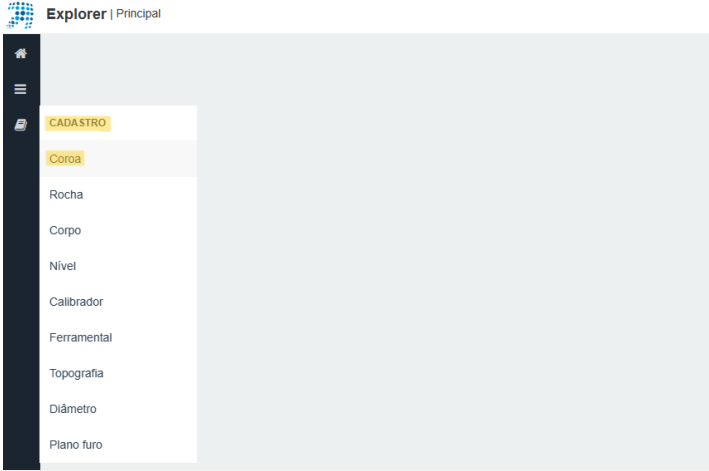Click the gray area above the CADASTRO flyout
The image size is (709, 471).
click(118, 70)
